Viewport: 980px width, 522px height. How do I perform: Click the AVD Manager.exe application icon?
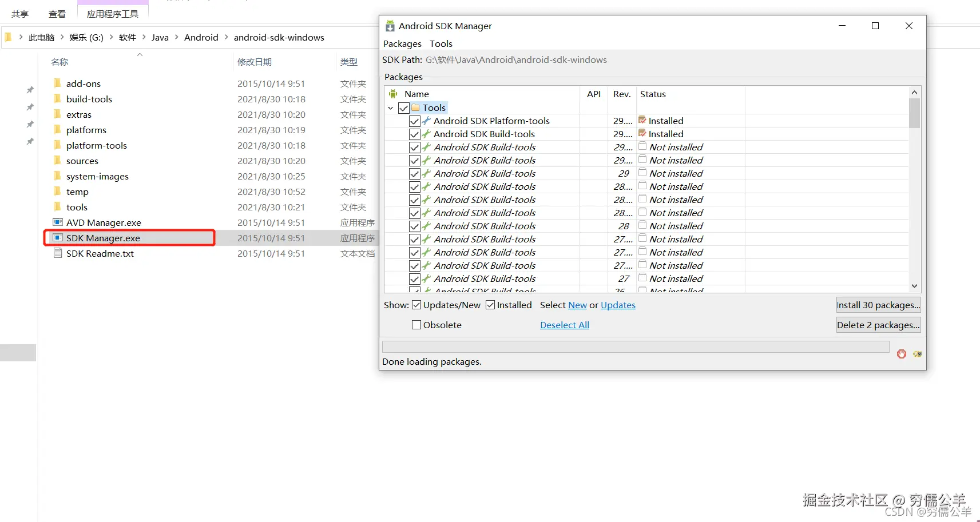(58, 222)
